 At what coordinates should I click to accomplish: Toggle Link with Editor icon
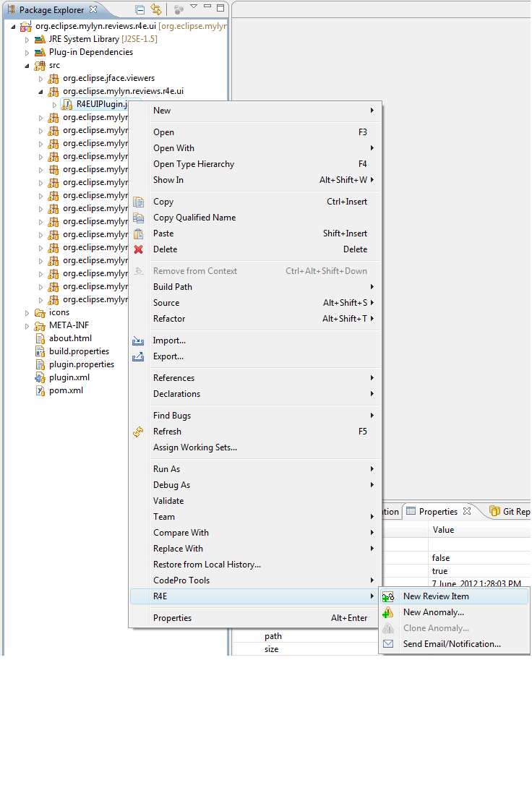[156, 9]
